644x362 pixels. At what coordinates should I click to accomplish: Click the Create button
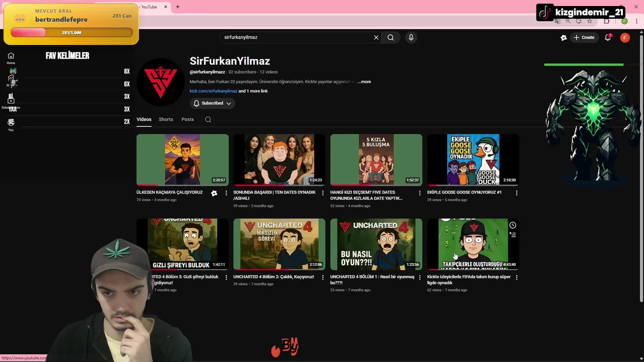(x=584, y=37)
